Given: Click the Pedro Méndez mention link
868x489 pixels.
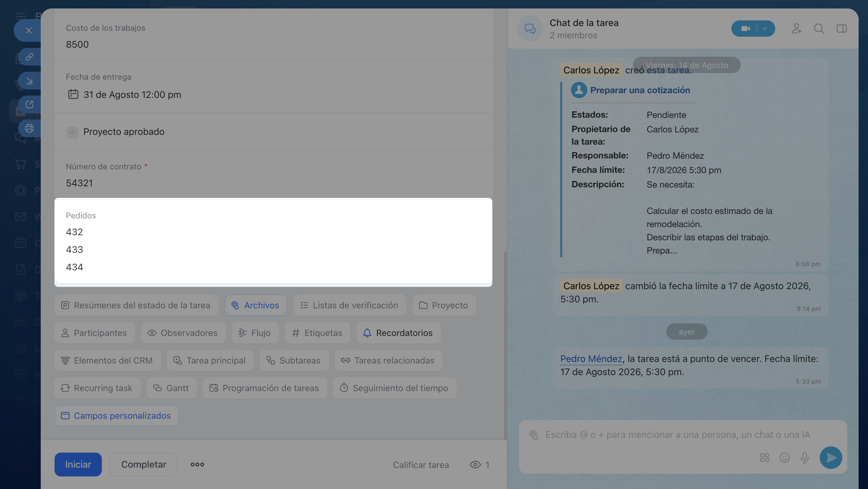Looking at the screenshot, I should coord(591,359).
